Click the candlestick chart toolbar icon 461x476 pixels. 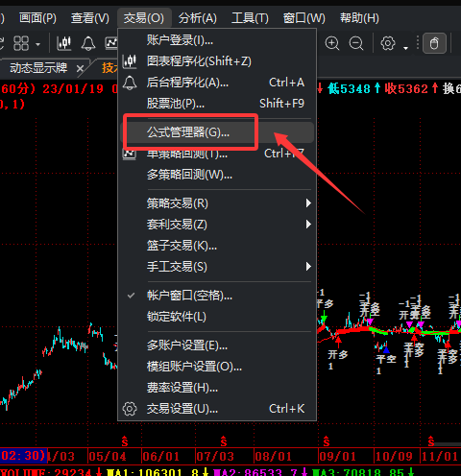coord(64,43)
